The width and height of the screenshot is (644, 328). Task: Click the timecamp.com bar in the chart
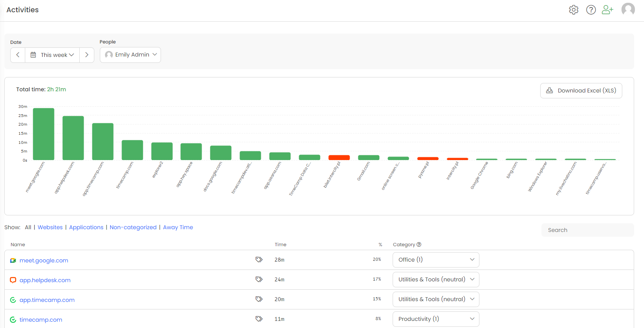pyautogui.click(x=132, y=150)
